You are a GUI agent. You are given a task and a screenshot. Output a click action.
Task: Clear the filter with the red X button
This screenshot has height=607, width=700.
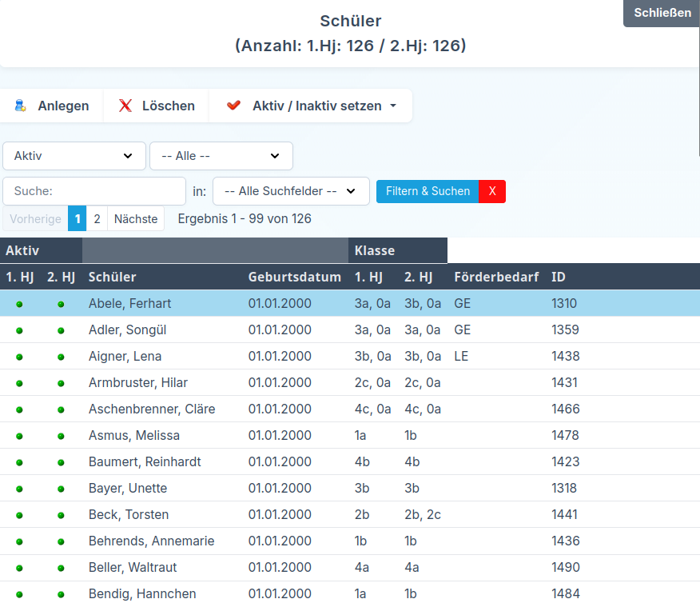492,191
